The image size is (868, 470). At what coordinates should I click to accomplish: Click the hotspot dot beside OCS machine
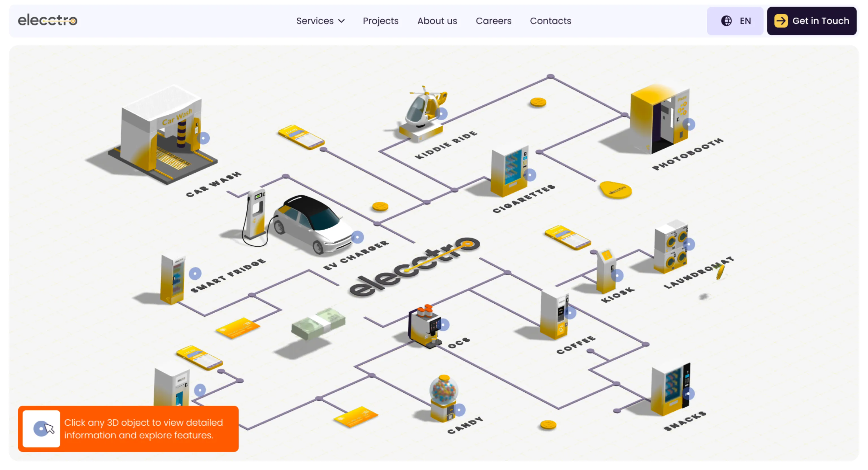[443, 325]
